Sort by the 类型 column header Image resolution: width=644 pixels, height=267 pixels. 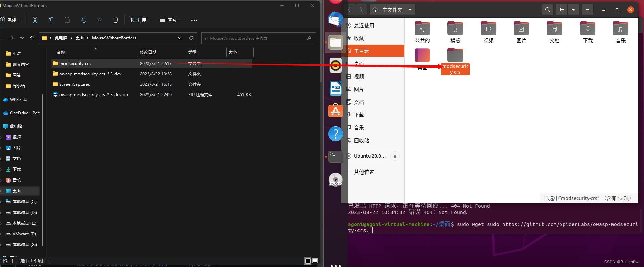point(192,52)
